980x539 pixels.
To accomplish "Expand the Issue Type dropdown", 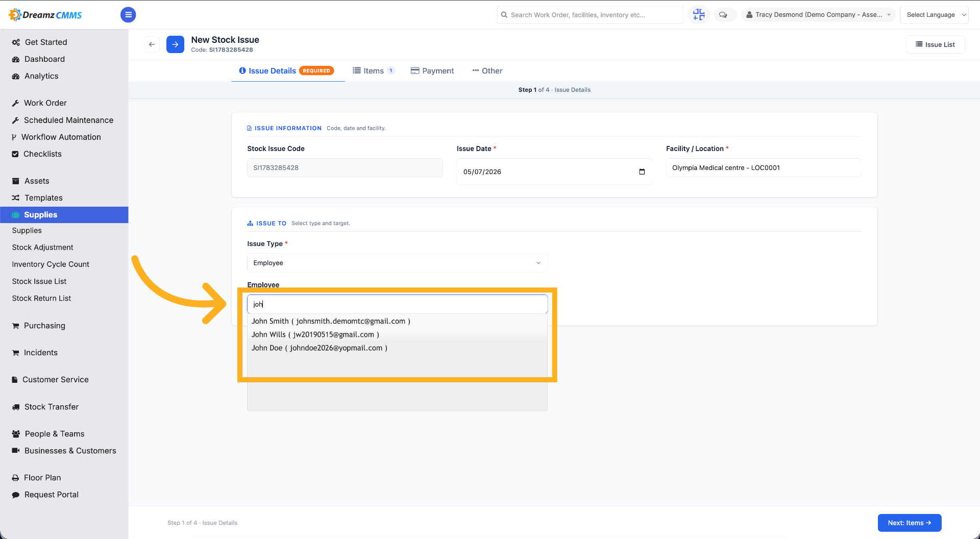I will tap(397, 263).
